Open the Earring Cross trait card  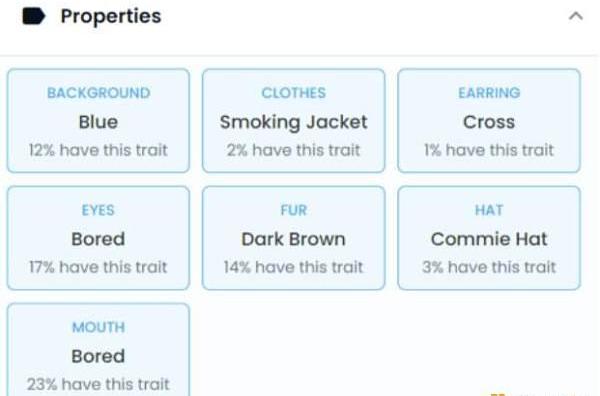coord(489,121)
